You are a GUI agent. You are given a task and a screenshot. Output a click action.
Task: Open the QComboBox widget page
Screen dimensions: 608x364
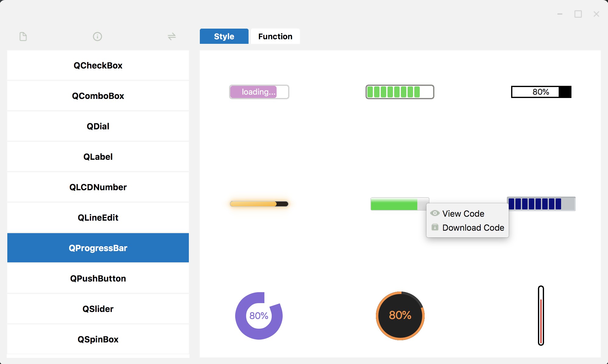coord(98,96)
